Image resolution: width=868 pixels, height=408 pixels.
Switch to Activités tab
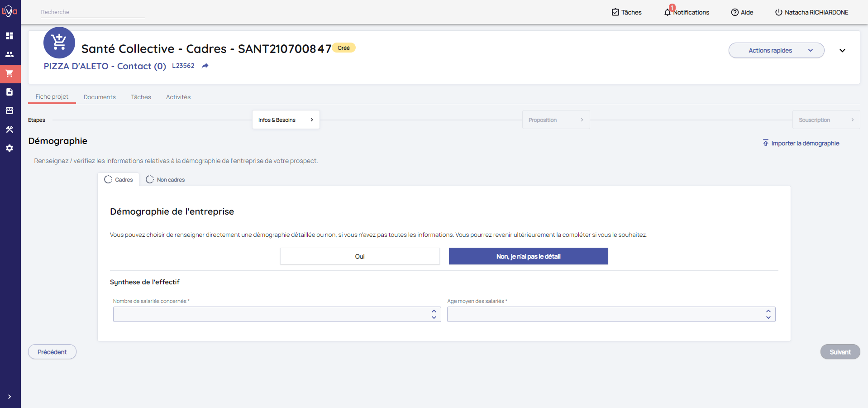point(178,97)
